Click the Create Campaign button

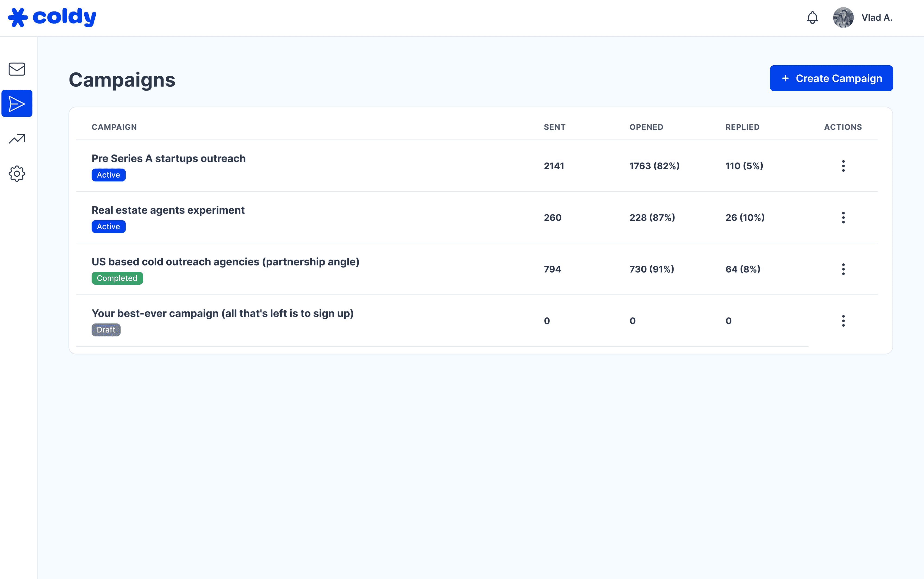tap(831, 78)
